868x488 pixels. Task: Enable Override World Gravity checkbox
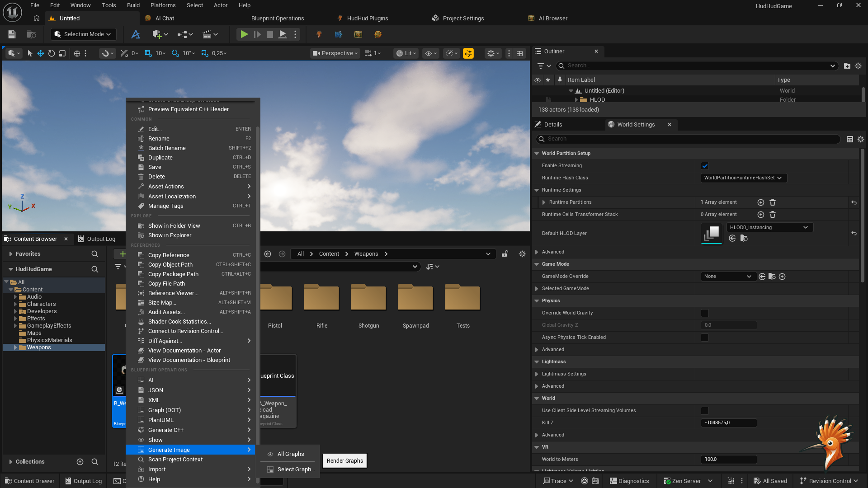tap(705, 313)
